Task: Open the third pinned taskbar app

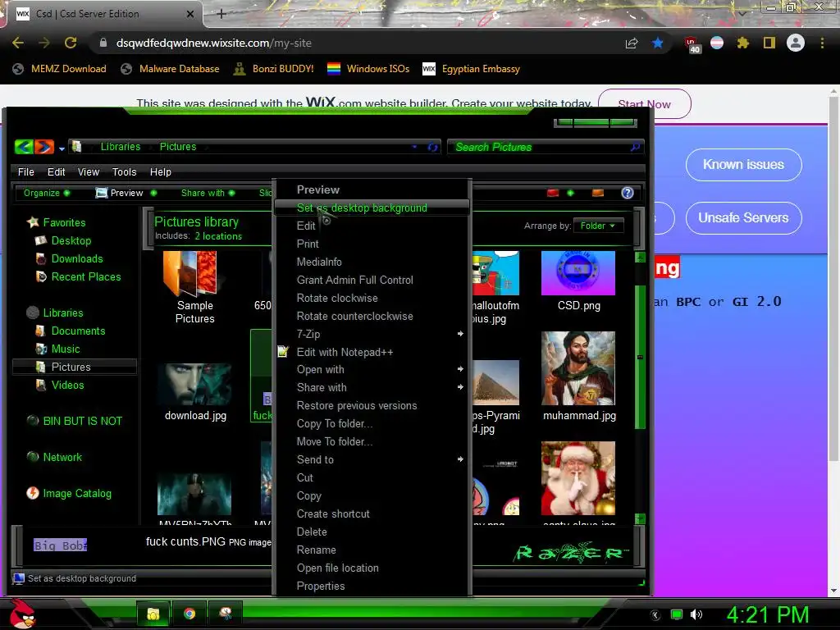Action: 226,614
